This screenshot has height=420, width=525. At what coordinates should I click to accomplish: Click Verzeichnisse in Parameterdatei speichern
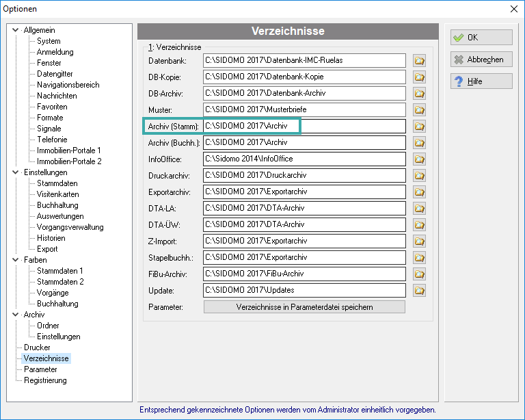[x=304, y=307]
